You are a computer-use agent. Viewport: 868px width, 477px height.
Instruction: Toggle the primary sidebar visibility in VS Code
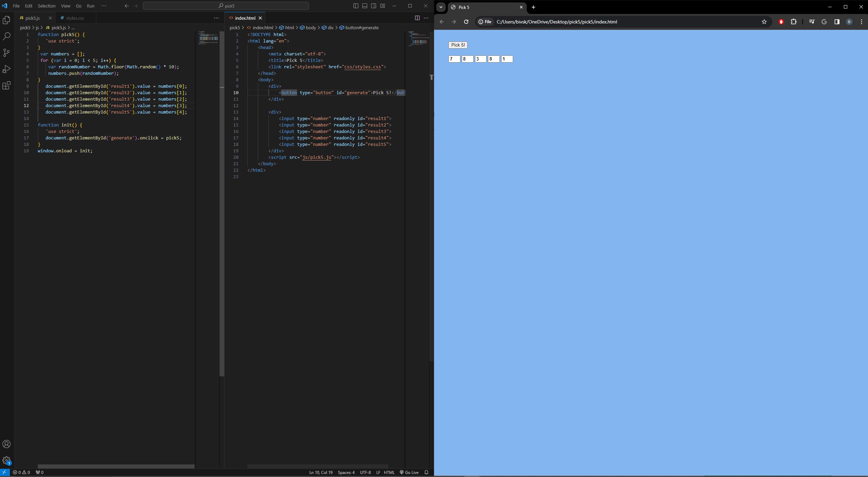pos(356,6)
